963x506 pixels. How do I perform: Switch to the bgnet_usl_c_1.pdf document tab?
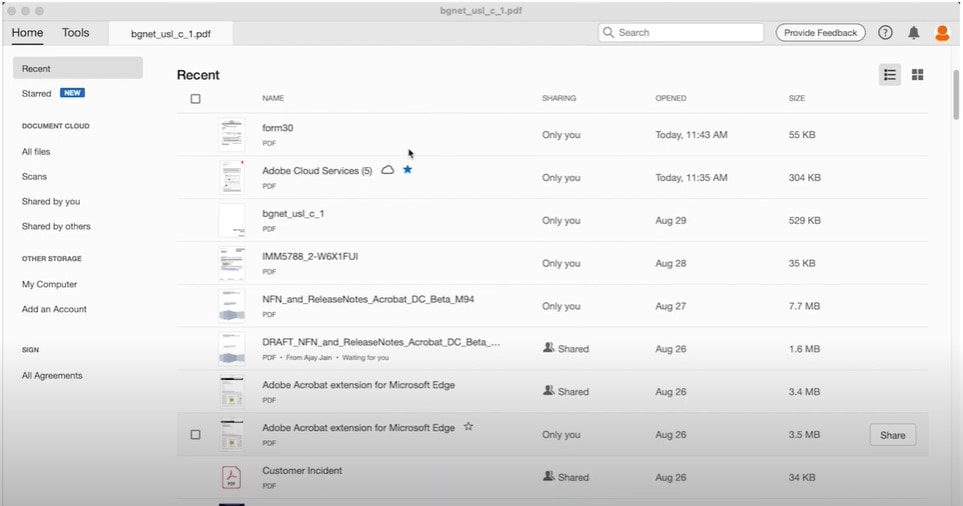[171, 33]
